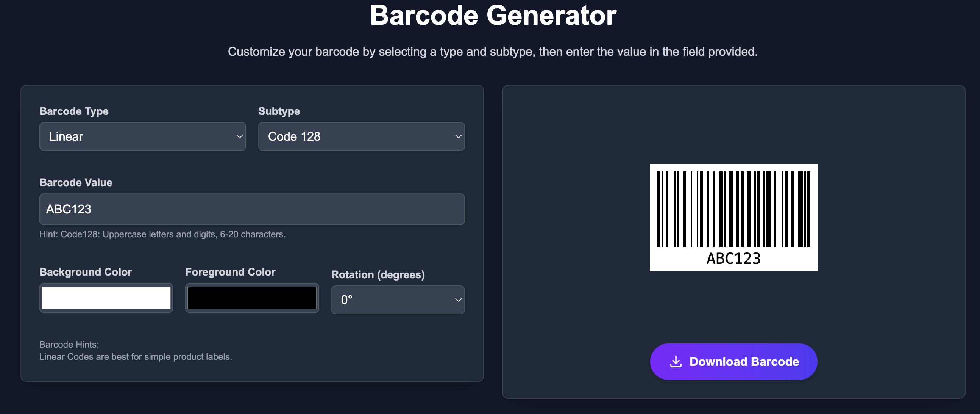Select the Linear barcode type field

[142, 136]
